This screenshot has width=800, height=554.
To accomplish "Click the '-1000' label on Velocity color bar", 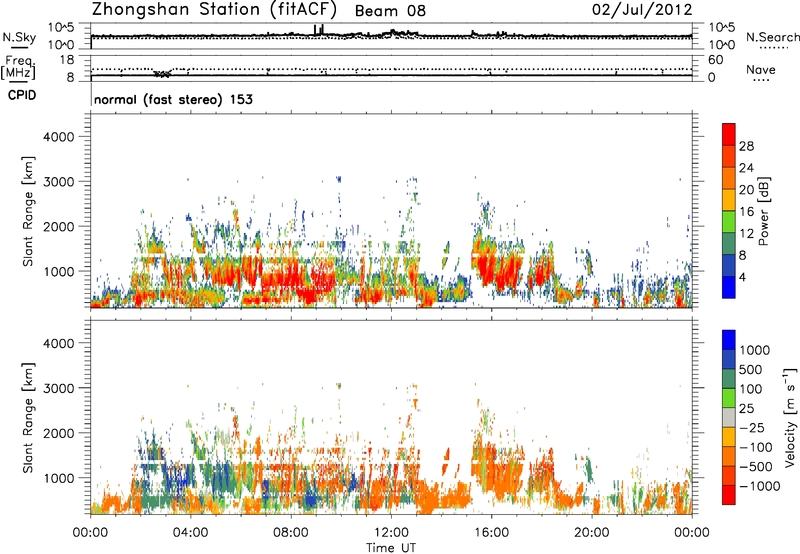I will point(759,486).
